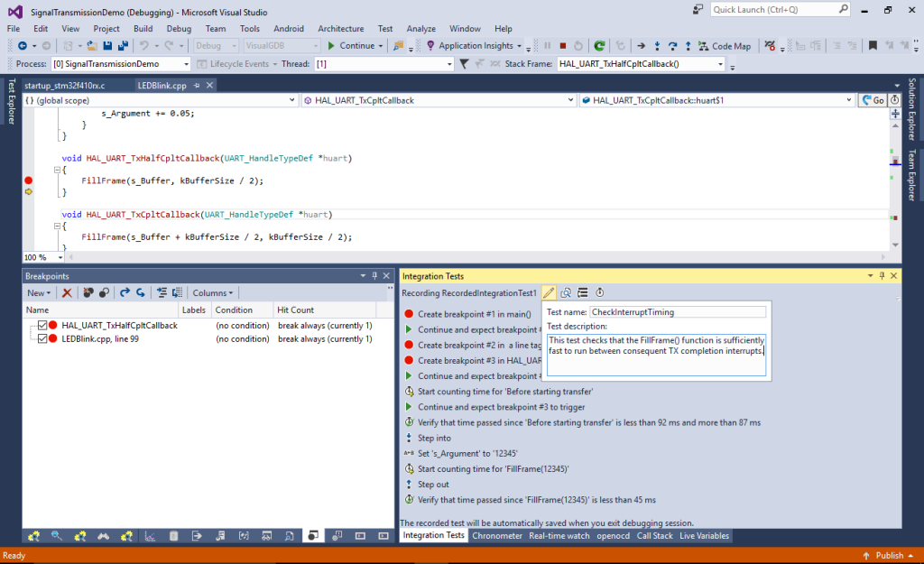
Task: Open the Columns dropdown in Breakpoints panel
Action: pos(213,292)
